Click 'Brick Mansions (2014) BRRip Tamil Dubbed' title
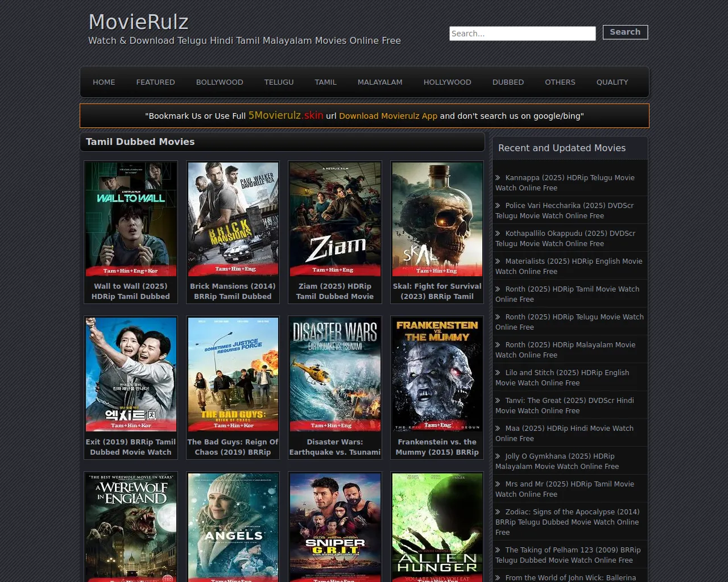This screenshot has width=728, height=582. tap(233, 291)
